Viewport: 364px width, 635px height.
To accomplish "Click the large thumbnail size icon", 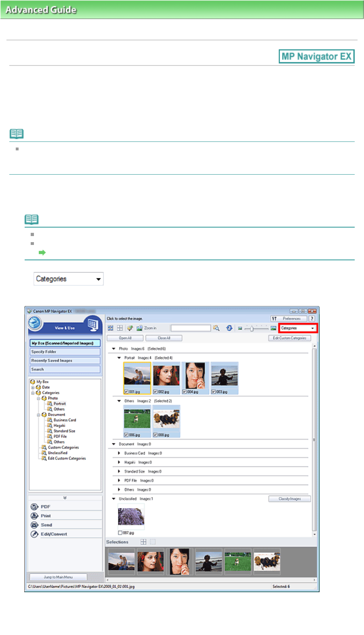I will [274, 328].
